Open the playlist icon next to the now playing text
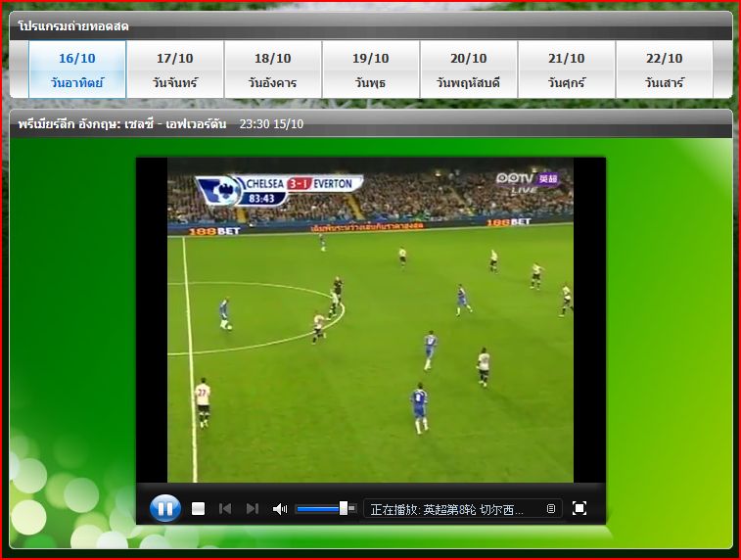This screenshot has height=560, width=741. [550, 509]
